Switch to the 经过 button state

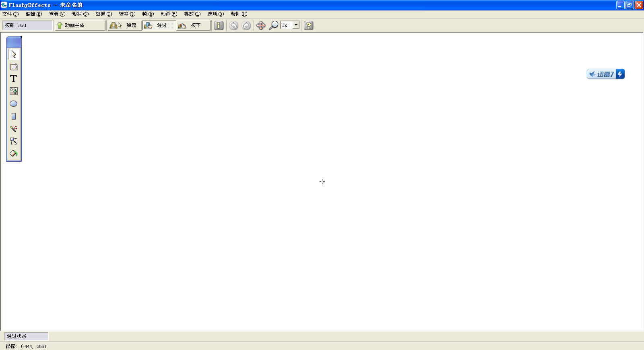point(159,25)
